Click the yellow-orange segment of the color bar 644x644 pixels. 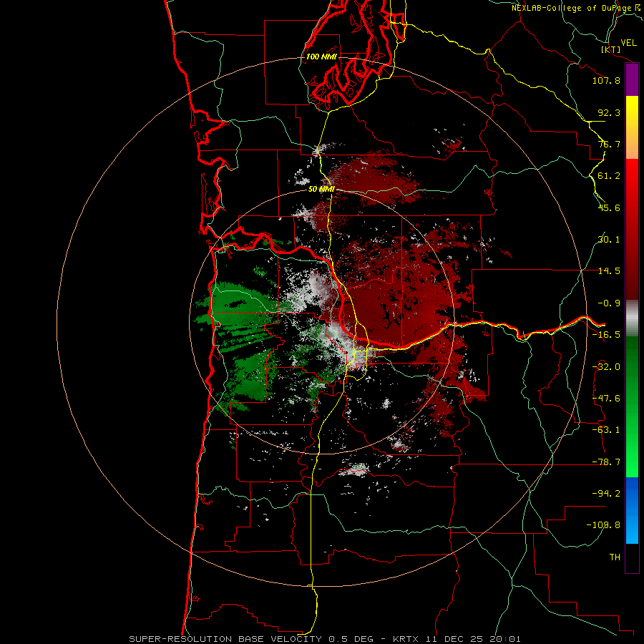632,127
